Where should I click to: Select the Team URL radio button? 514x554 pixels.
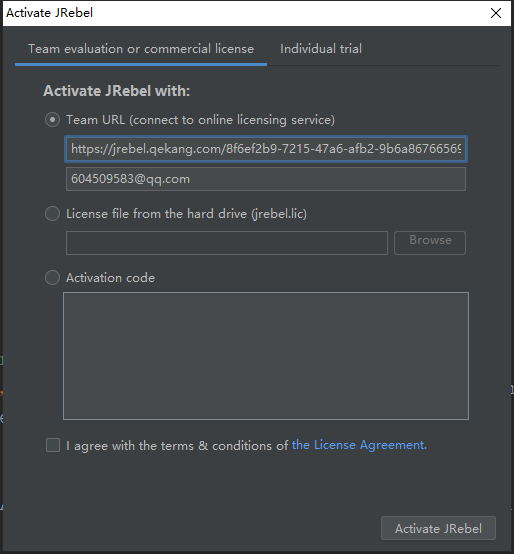pos(52,120)
